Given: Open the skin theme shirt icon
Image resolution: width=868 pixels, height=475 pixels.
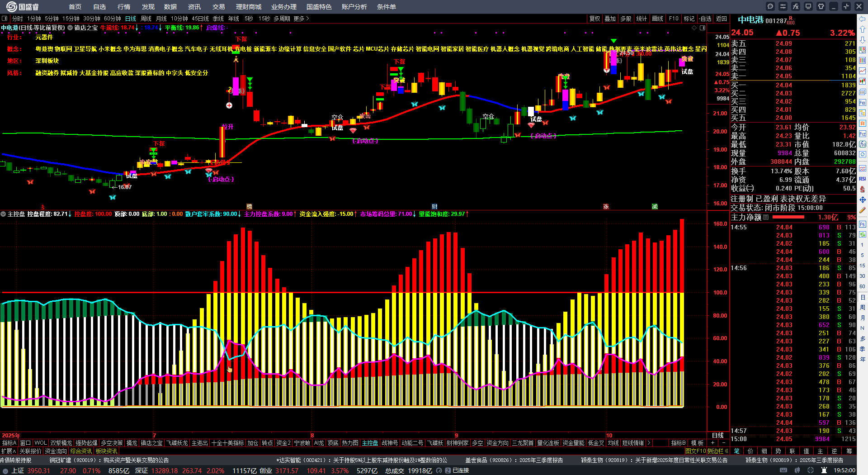Looking at the screenshot, I should (821, 6).
